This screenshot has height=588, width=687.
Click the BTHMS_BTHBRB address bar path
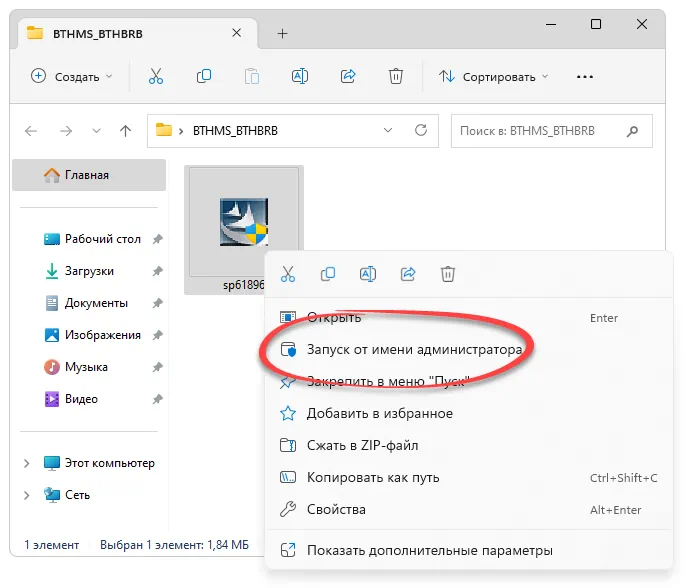point(235,131)
